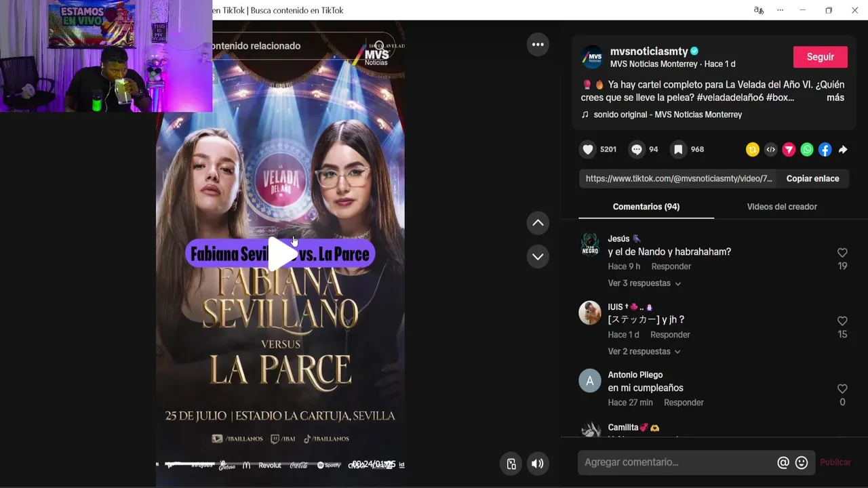868x488 pixels.
Task: Seek using the video progress bar
Action: [280, 465]
